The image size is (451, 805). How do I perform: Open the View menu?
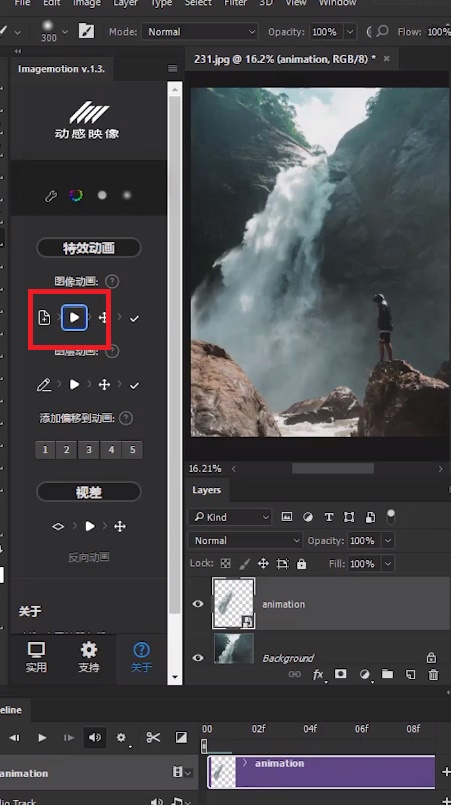click(x=295, y=3)
